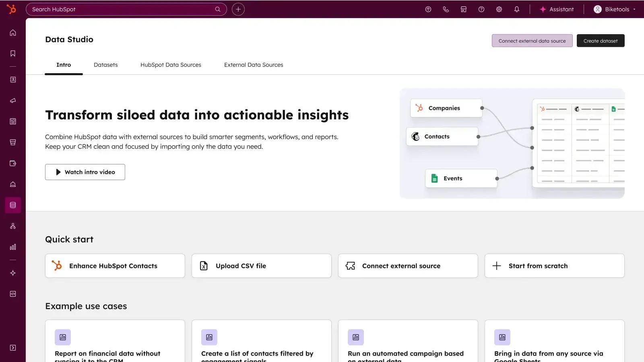644x362 pixels.
Task: Open the Report on financial data use case card
Action: click(115, 341)
